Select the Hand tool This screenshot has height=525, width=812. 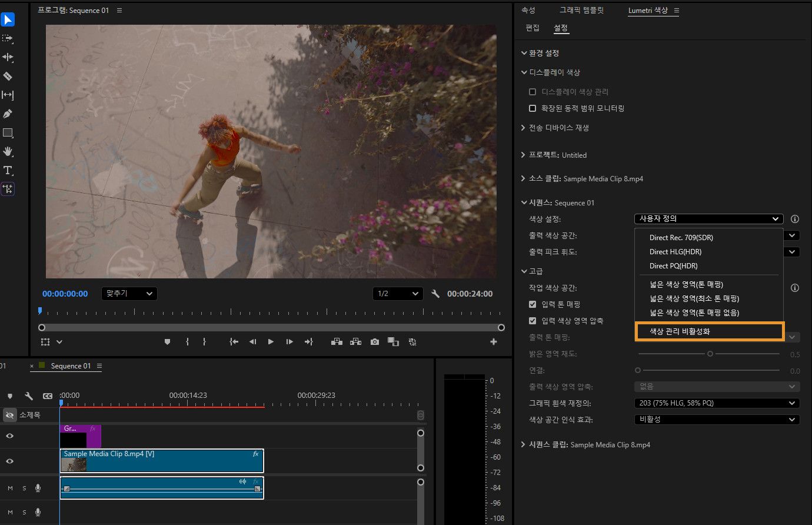[x=8, y=151]
